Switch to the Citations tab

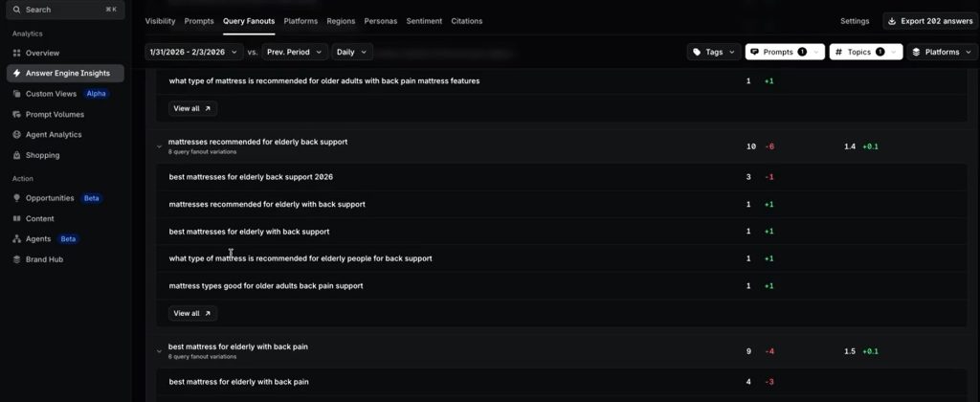tap(467, 21)
